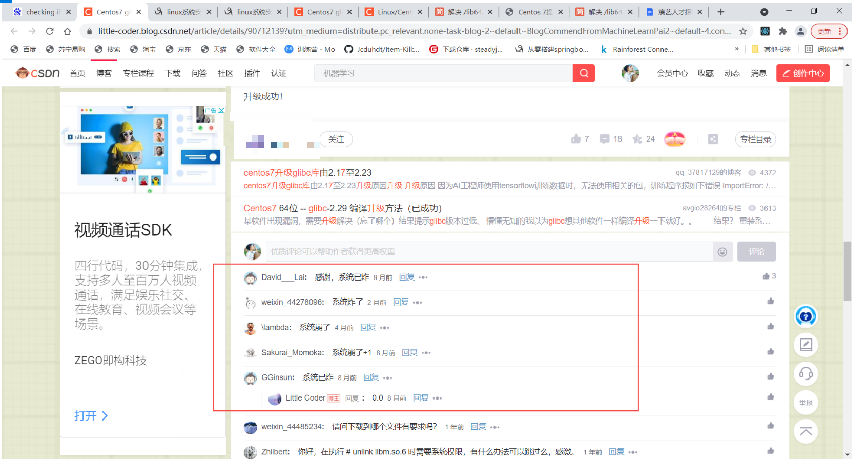Open the comments icon showing 18
Screen dimensions: 868x459
605,139
